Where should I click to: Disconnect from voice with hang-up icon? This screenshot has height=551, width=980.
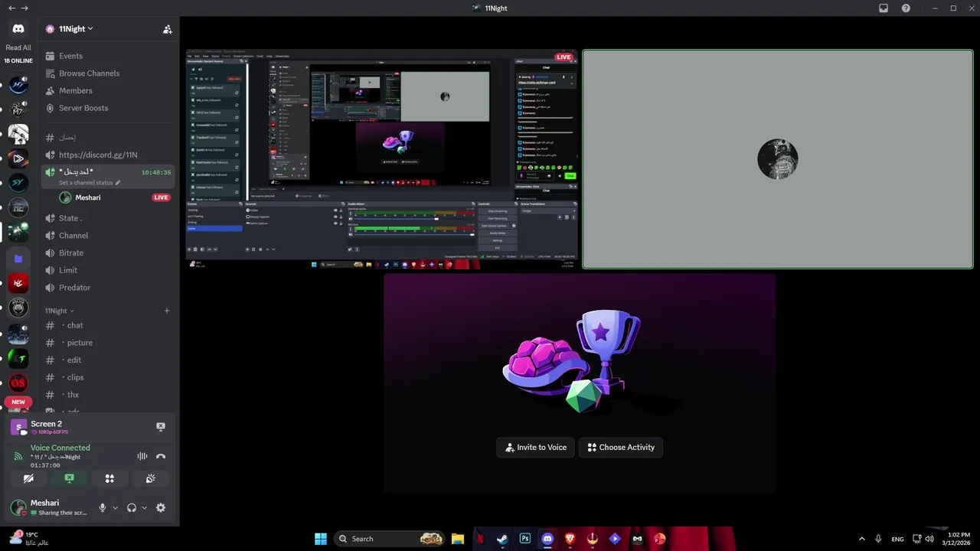click(161, 456)
